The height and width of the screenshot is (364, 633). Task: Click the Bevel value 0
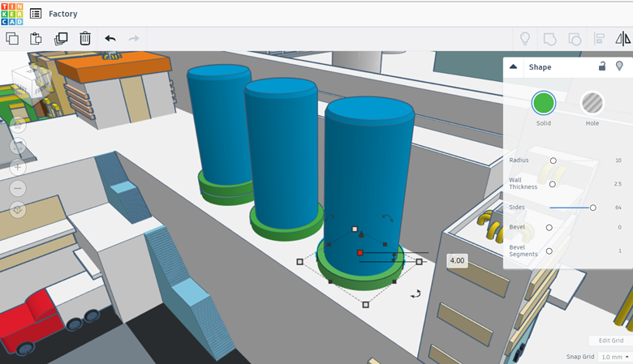coord(619,227)
